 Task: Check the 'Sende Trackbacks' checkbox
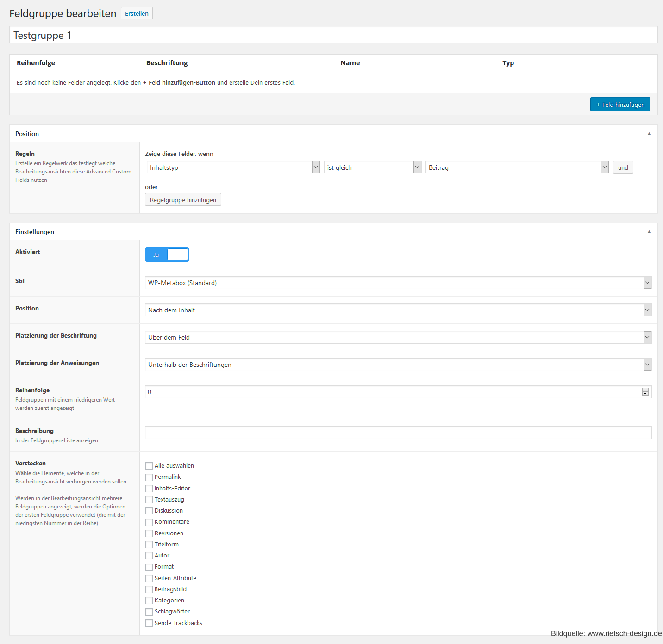(x=149, y=623)
